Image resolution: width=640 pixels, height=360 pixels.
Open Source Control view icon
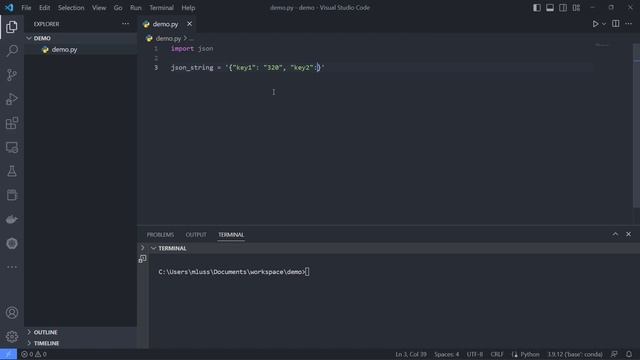(12, 75)
